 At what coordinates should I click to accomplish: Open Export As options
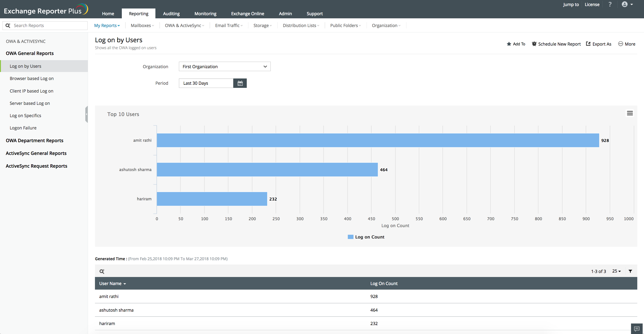coord(599,44)
